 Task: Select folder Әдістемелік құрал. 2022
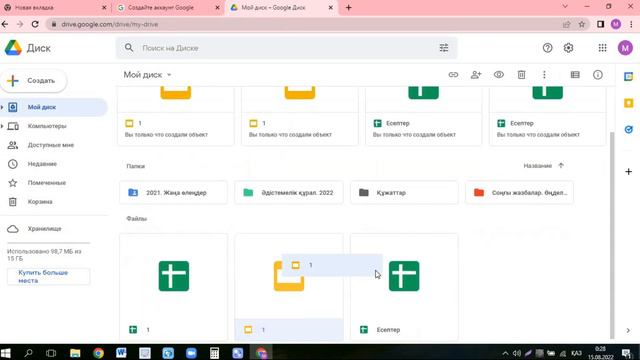click(289, 193)
